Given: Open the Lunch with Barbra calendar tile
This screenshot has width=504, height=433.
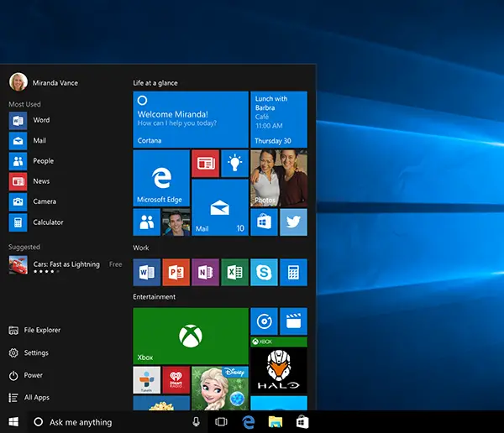Looking at the screenshot, I should [x=279, y=119].
